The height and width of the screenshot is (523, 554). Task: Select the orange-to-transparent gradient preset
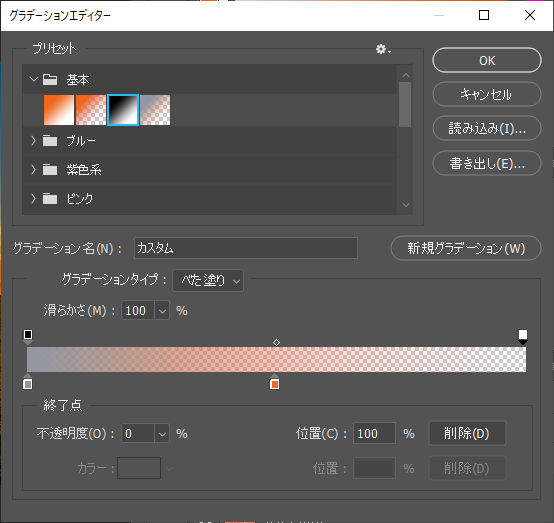click(x=91, y=110)
